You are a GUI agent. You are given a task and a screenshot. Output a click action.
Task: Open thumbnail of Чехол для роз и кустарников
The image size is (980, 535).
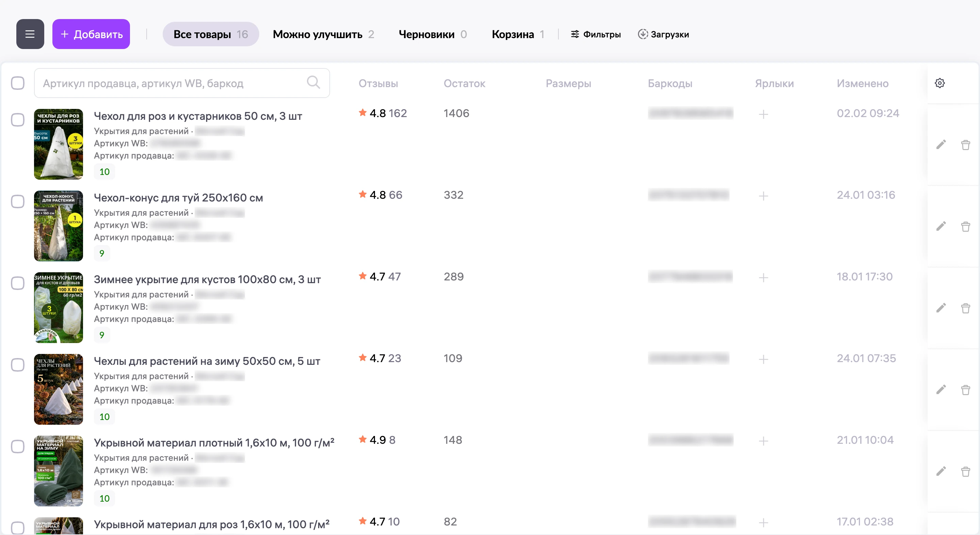[59, 144]
